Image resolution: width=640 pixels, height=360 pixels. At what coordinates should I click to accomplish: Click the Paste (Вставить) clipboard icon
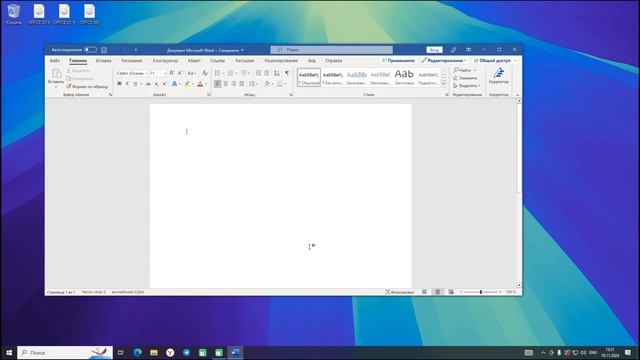pyautogui.click(x=56, y=73)
